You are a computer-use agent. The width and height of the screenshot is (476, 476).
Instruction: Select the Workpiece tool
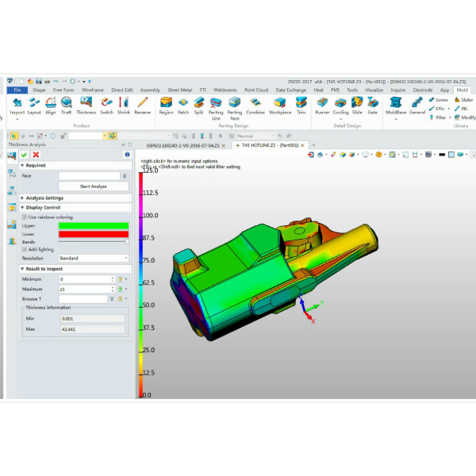280,104
